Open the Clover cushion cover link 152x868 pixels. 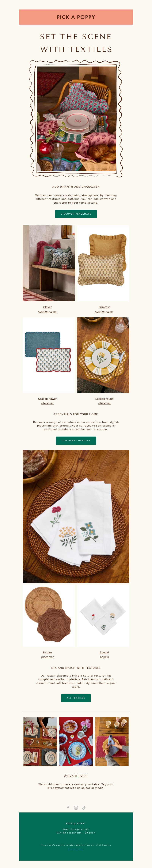pos(48,309)
